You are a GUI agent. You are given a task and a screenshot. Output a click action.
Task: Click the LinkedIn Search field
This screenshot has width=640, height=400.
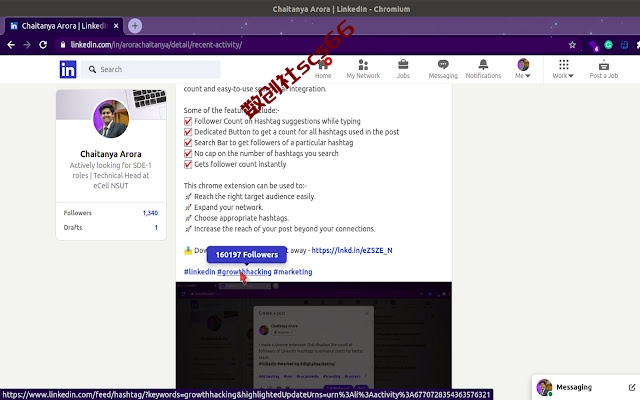(151, 69)
